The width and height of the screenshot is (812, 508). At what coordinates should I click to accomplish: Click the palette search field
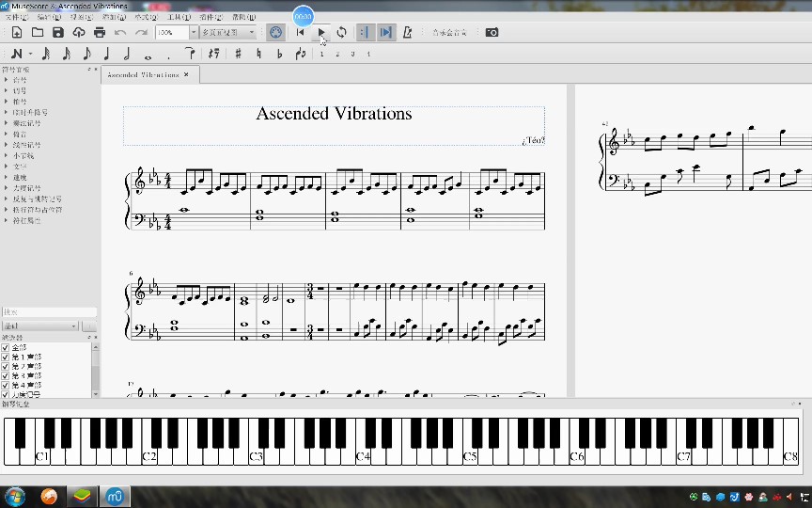point(49,312)
